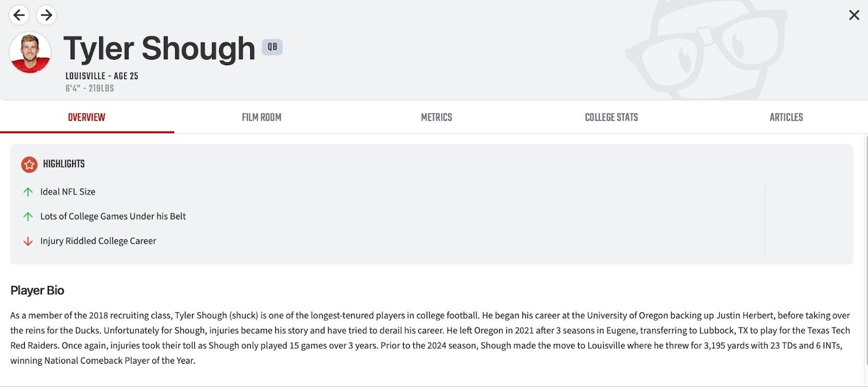Click the Player Bio heading
Screen dimensions: 868x387
click(37, 290)
